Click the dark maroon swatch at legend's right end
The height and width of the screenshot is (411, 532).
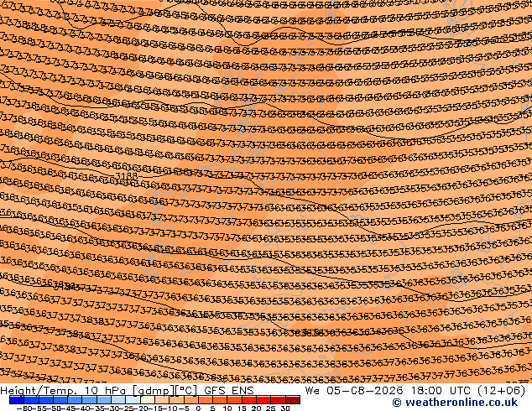[x=293, y=400]
